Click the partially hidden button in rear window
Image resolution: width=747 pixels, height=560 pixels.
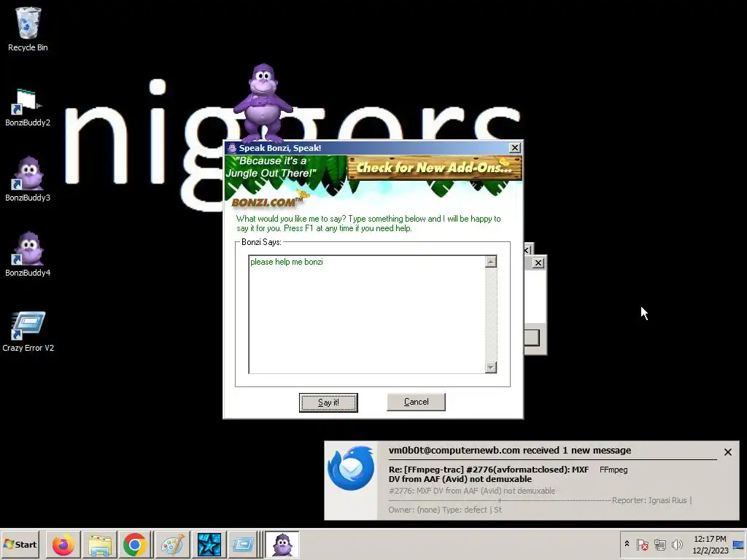(x=532, y=338)
